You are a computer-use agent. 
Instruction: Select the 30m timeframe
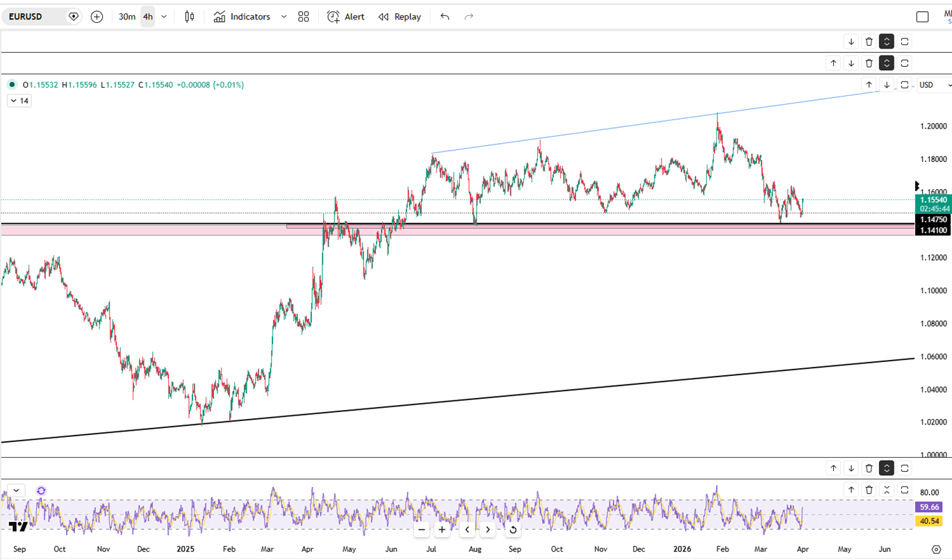pyautogui.click(x=126, y=17)
